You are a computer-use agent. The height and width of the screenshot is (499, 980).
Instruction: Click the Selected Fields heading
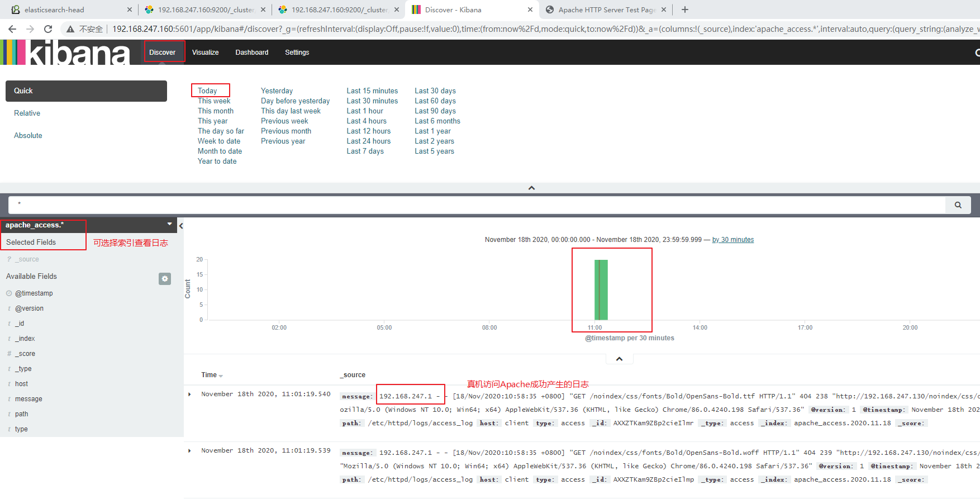point(31,242)
